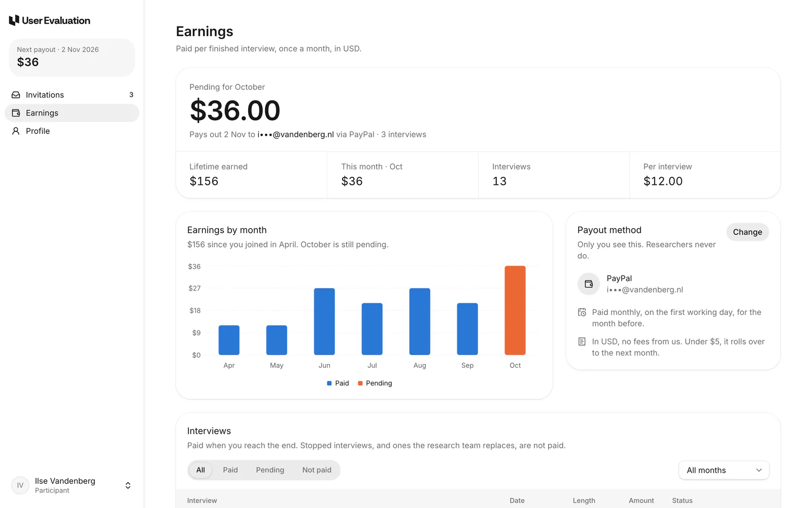Click the Jun bar in earnings chart
This screenshot has height=508, width=812.
324,322
